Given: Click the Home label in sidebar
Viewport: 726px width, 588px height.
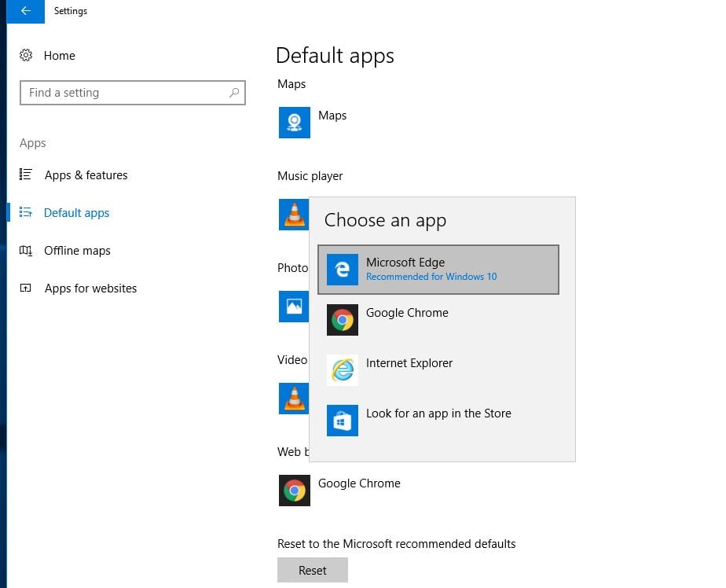Looking at the screenshot, I should point(59,56).
